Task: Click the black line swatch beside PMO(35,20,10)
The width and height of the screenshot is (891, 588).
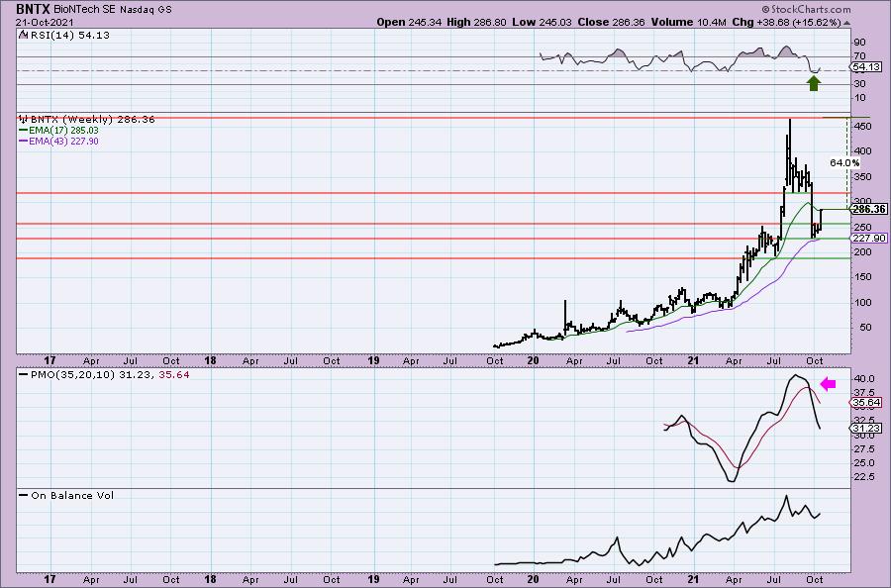Action: click(24, 375)
